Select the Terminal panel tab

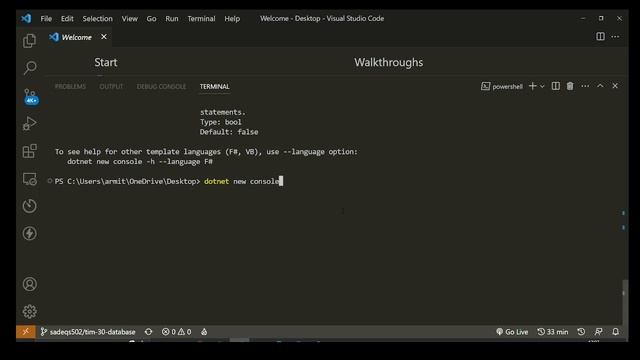coord(215,87)
